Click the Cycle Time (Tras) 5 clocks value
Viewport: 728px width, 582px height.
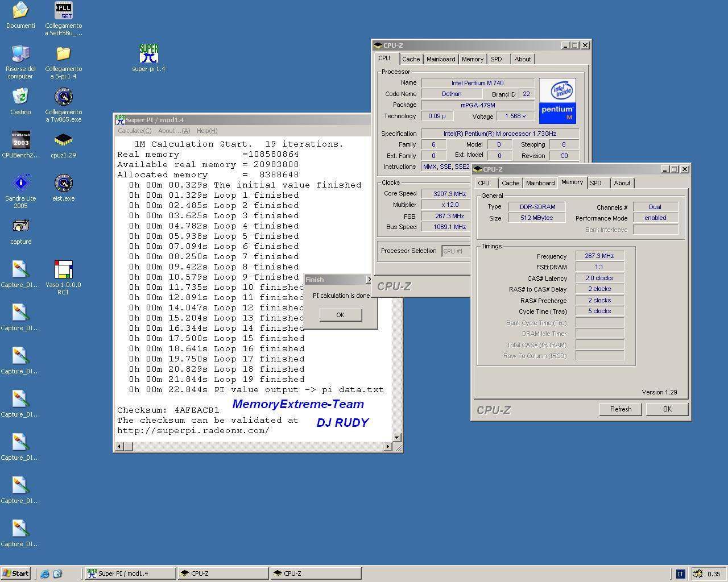tap(599, 311)
